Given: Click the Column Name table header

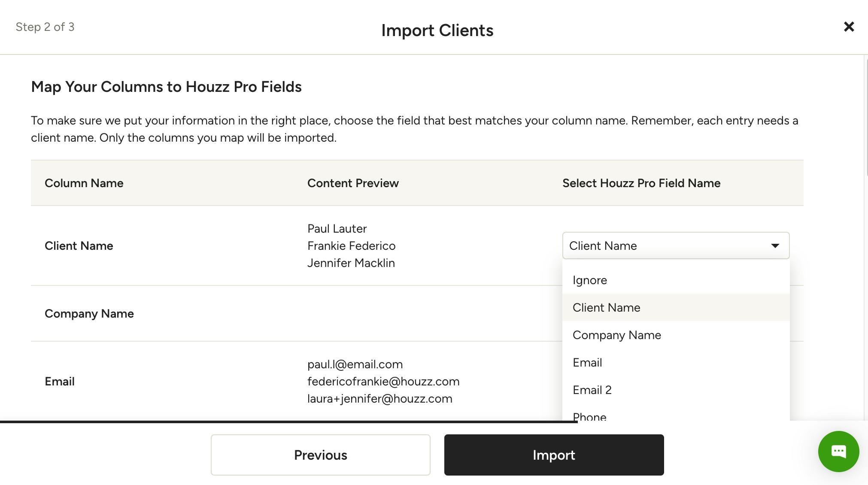Looking at the screenshot, I should point(84,183).
